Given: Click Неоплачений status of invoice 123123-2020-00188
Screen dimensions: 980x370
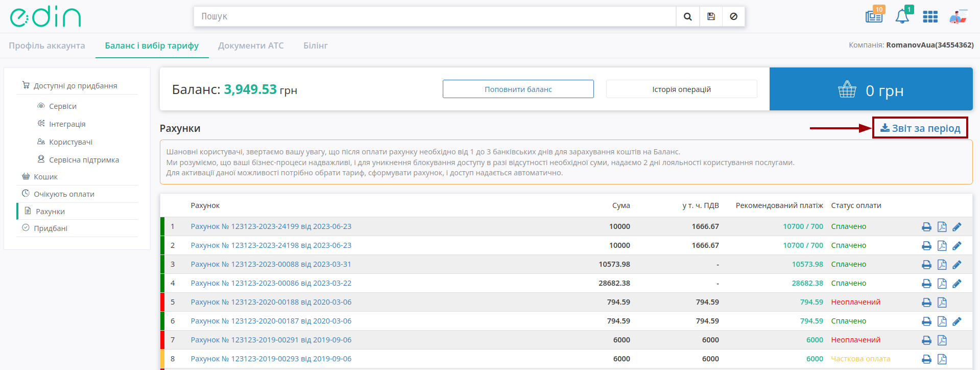Looking at the screenshot, I should 856,302.
